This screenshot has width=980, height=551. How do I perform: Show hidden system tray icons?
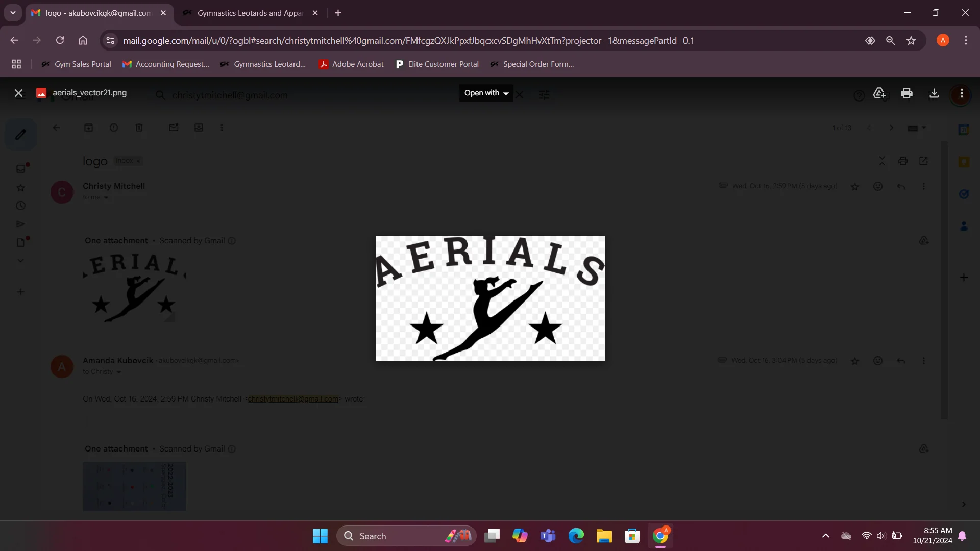825,536
